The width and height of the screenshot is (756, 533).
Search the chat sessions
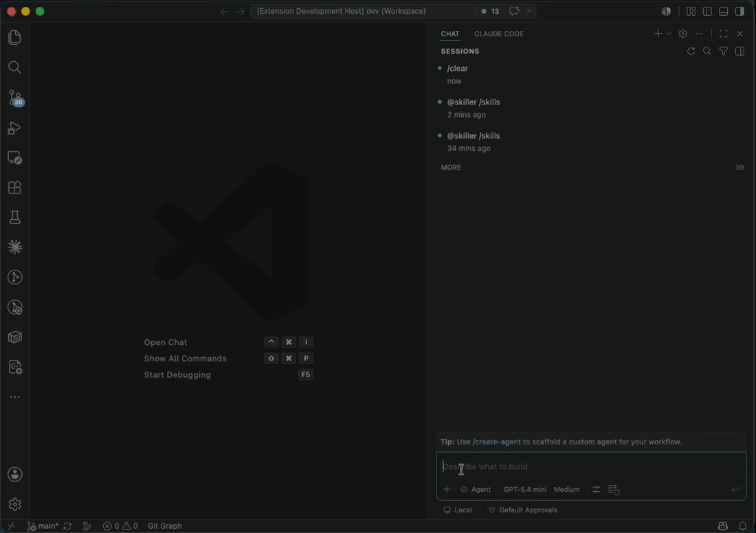point(707,51)
